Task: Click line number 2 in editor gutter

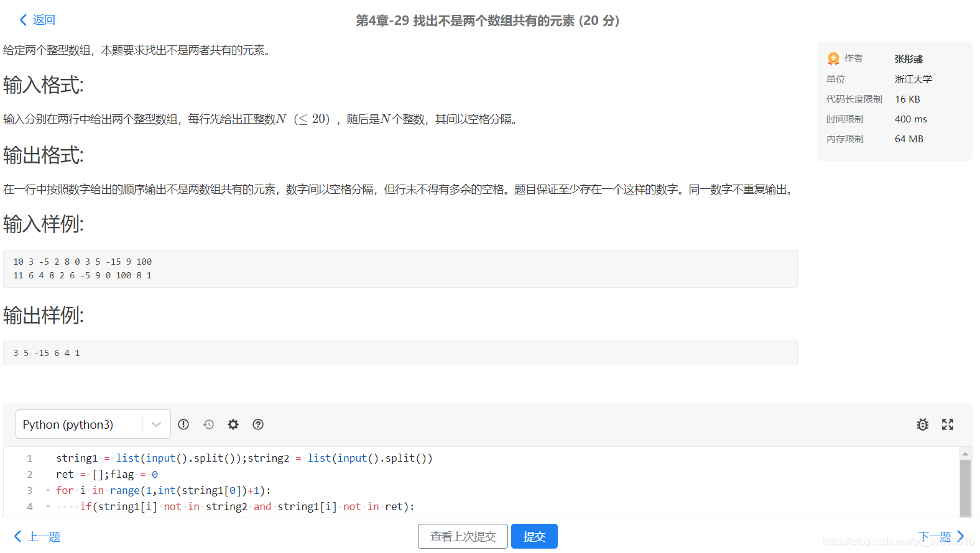Action: [x=29, y=474]
